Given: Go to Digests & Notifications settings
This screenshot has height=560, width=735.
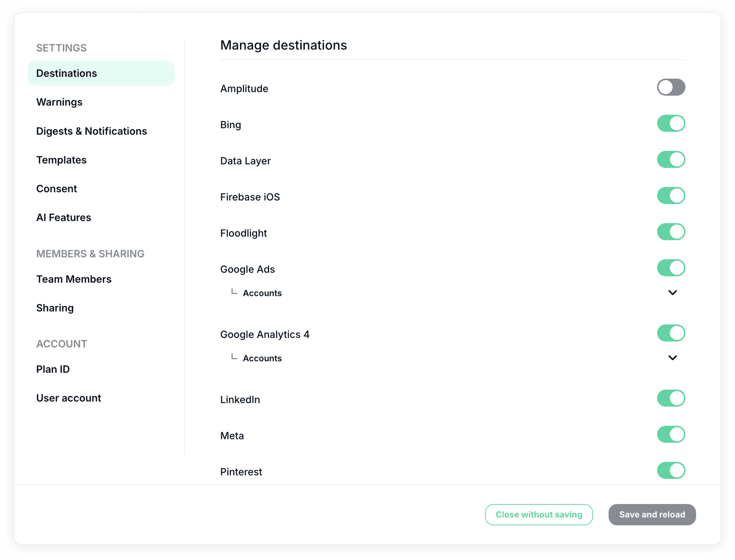Looking at the screenshot, I should (92, 131).
